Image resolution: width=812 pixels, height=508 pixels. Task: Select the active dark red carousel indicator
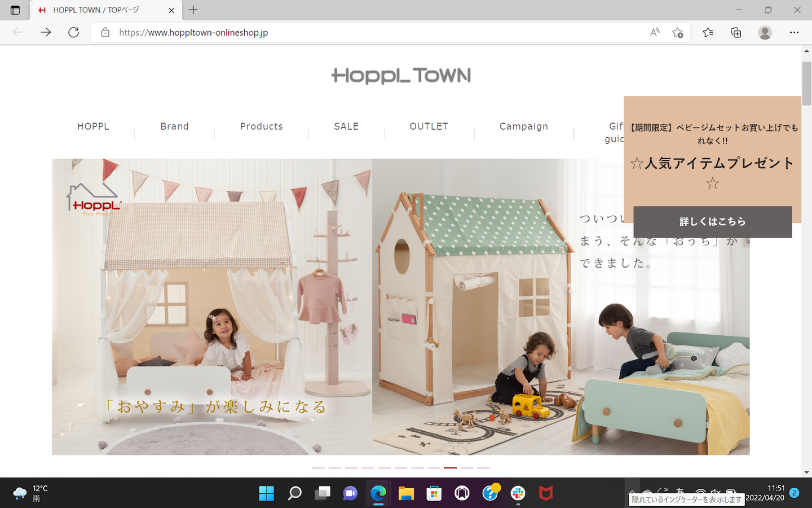pyautogui.click(x=450, y=468)
